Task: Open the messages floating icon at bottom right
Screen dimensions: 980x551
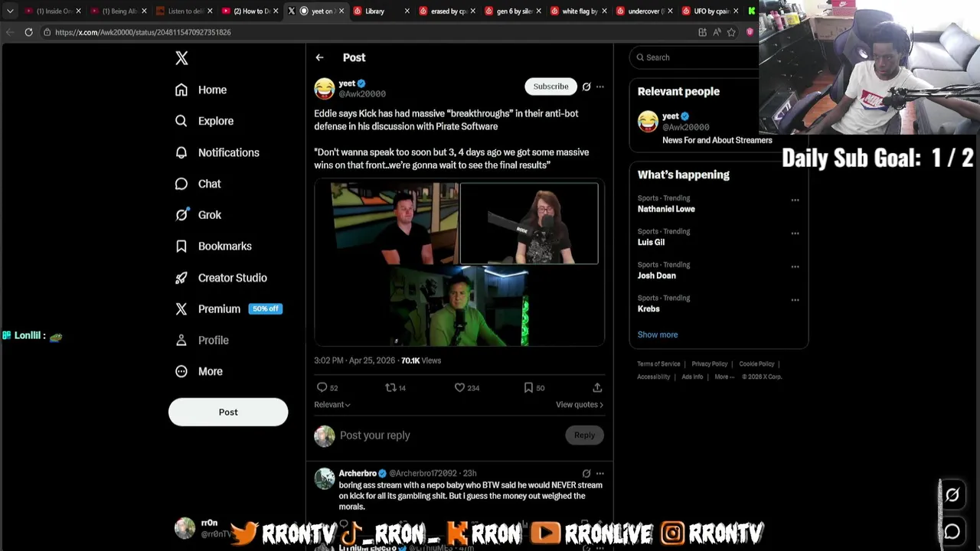Action: 952,530
